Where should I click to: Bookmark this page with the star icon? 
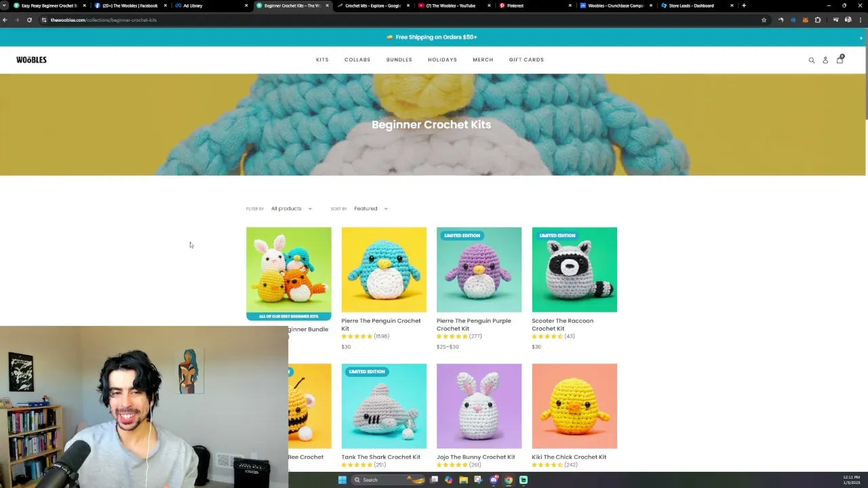[x=764, y=20]
